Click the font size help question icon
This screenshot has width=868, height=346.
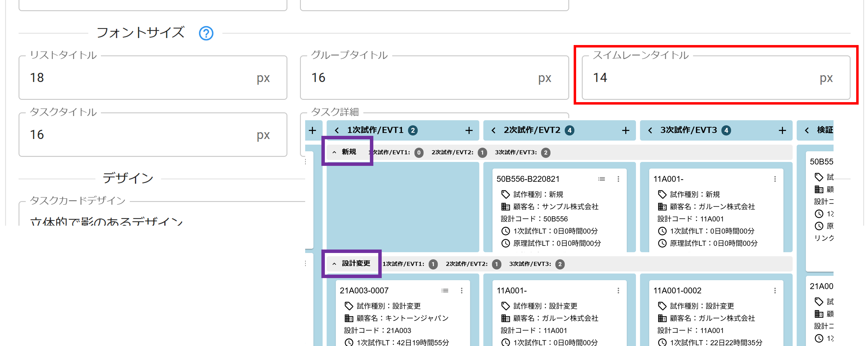(x=206, y=33)
